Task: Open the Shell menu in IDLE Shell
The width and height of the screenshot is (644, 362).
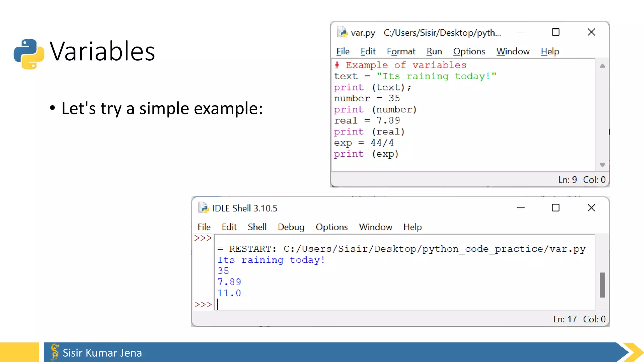Action: (257, 227)
